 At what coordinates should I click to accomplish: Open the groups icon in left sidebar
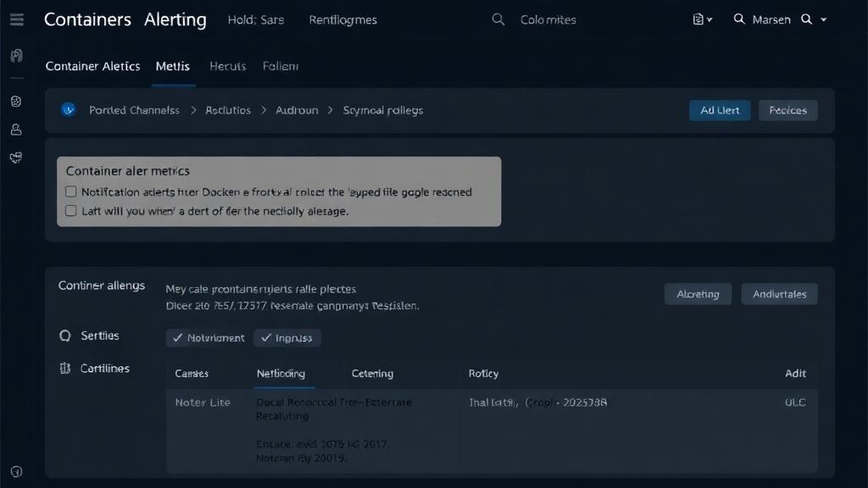pyautogui.click(x=15, y=157)
